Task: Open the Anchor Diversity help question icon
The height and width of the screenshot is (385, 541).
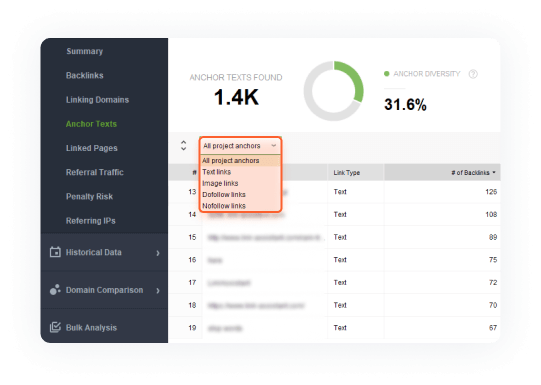Action: 473,74
